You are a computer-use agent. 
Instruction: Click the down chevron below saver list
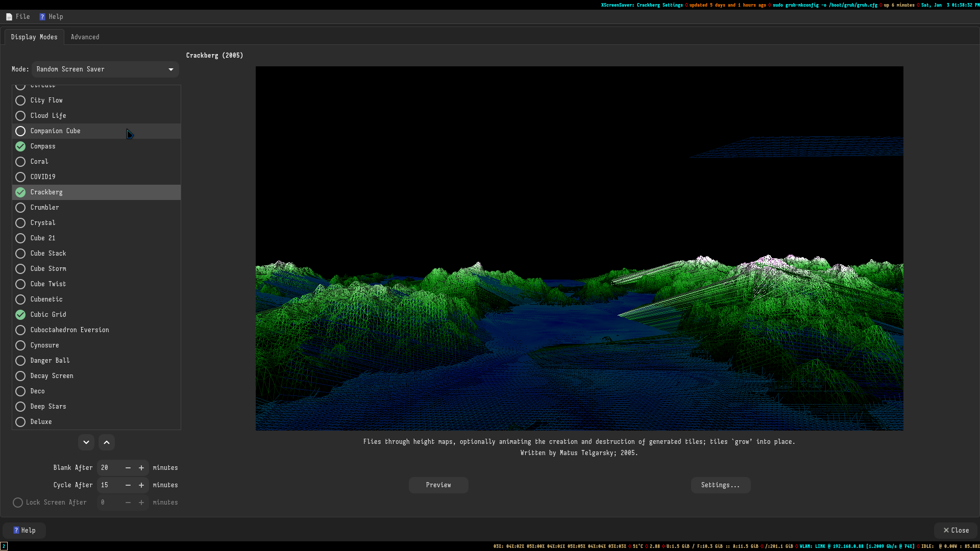coord(86,442)
